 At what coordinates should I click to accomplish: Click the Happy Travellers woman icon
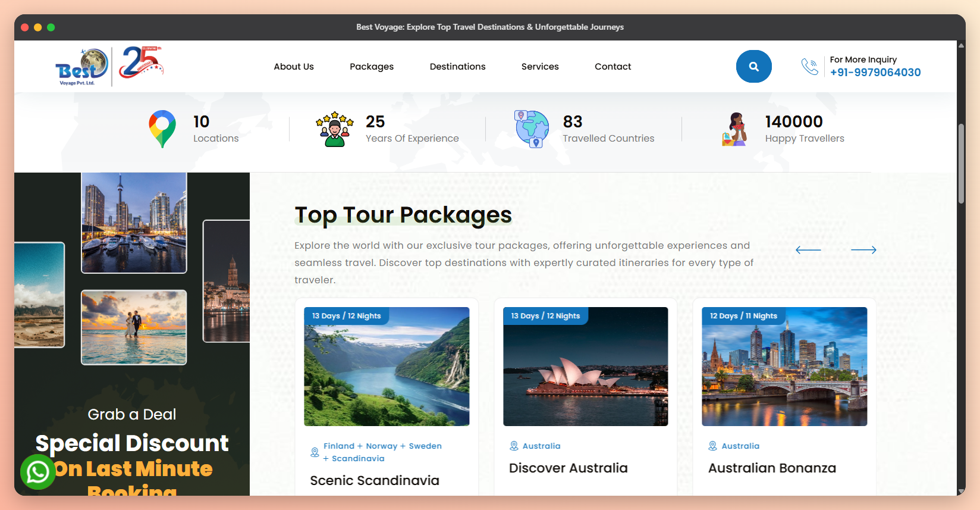[734, 129]
